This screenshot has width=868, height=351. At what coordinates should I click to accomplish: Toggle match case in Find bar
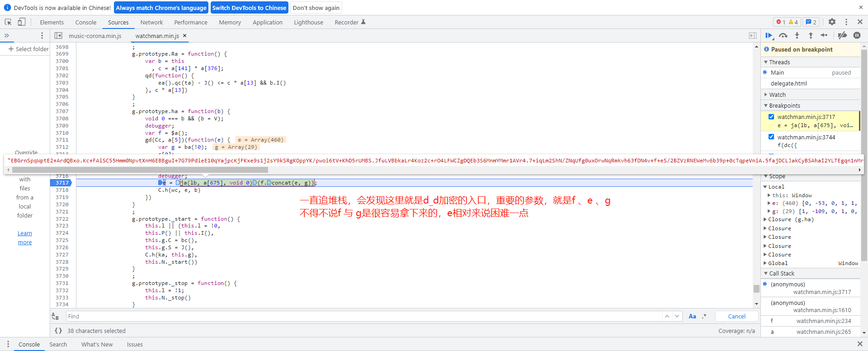click(x=692, y=317)
